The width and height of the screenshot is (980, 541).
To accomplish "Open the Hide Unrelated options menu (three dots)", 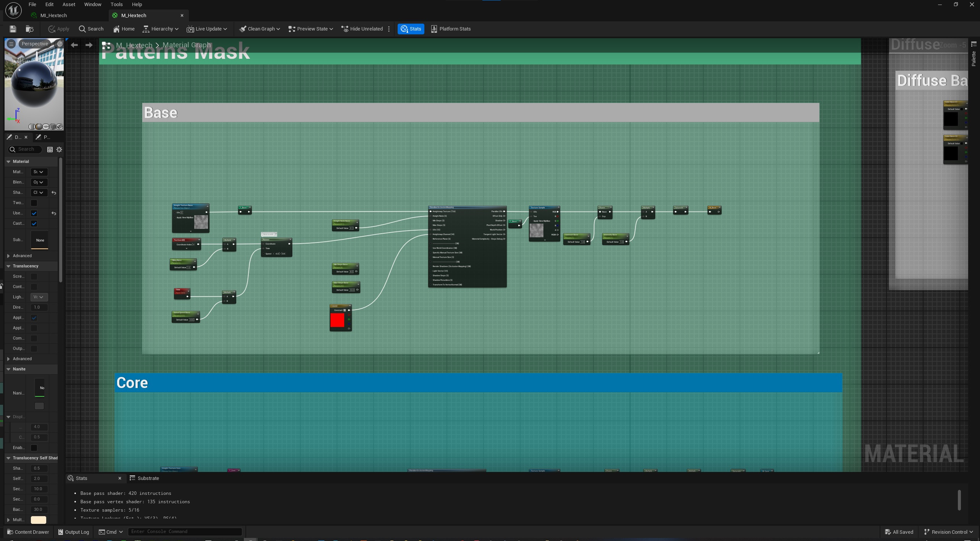I will click(389, 29).
